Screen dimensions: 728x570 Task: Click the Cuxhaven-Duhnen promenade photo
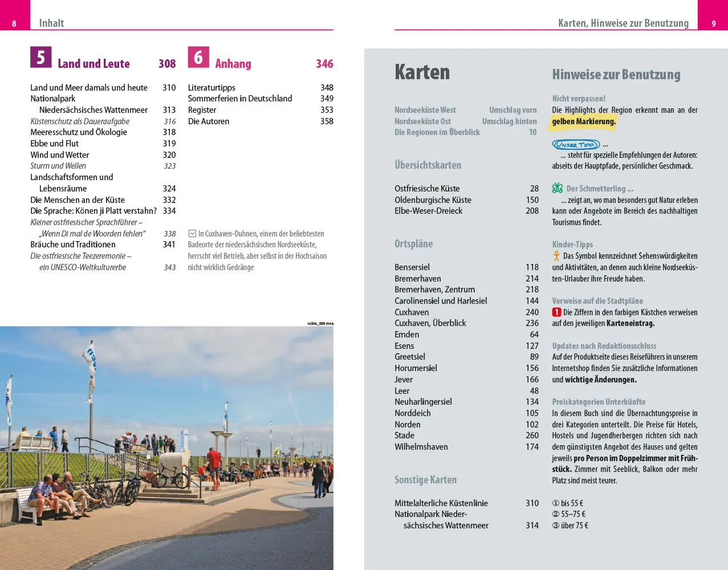pyautogui.click(x=166, y=447)
